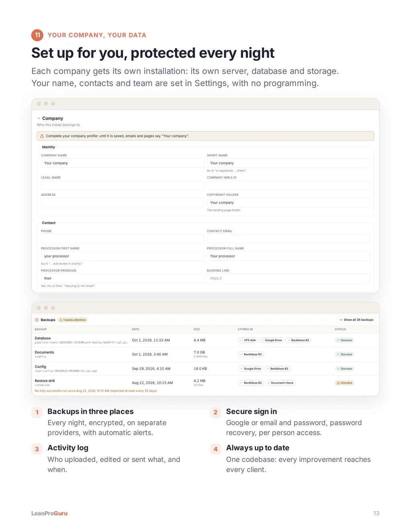Click the 'No fully successful run' warning text
The height and width of the screenshot is (532, 411).
tap(96, 391)
